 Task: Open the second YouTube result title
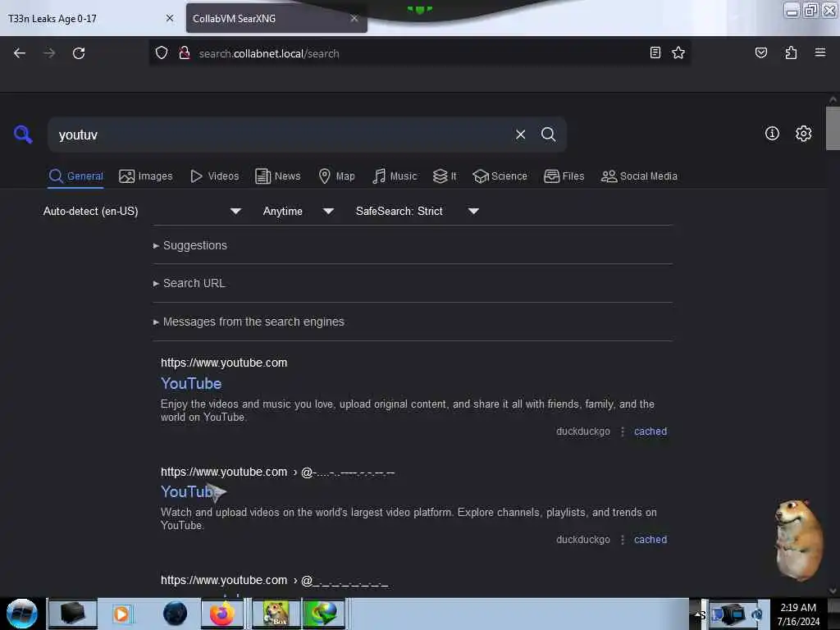click(x=191, y=492)
